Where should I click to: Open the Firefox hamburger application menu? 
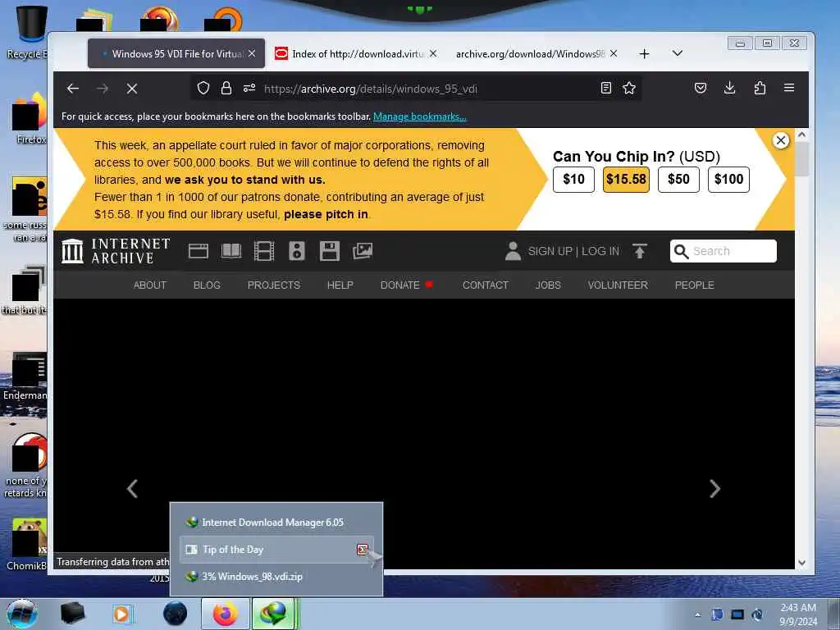pos(789,87)
